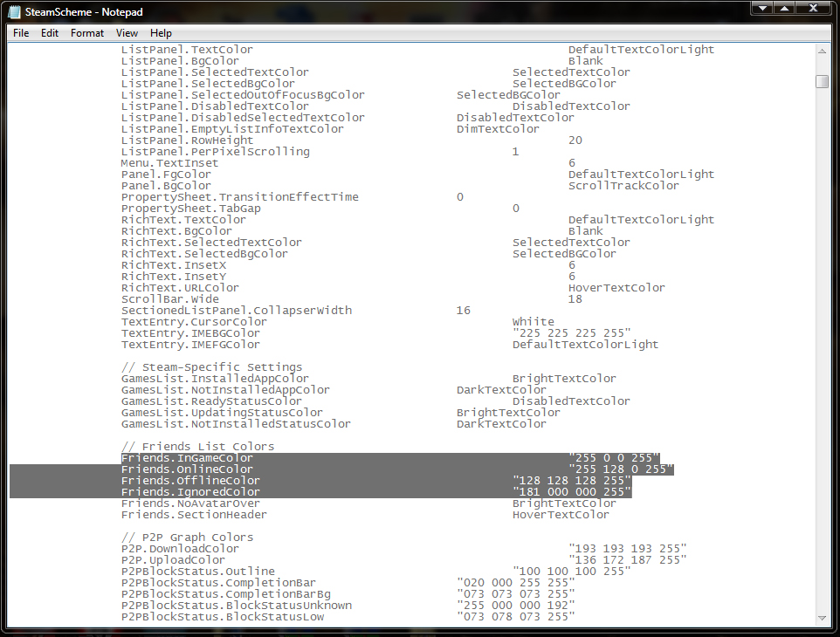The height and width of the screenshot is (637, 840).
Task: Open the View menu
Action: 127,33
